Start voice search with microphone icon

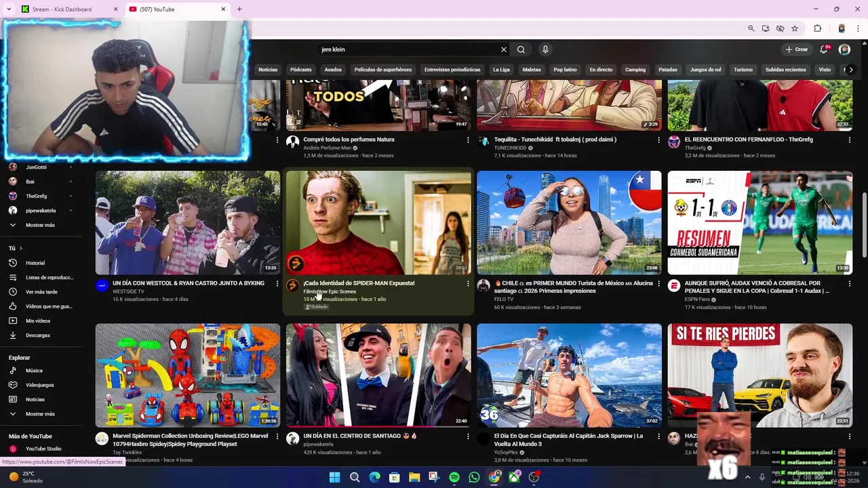click(x=545, y=49)
